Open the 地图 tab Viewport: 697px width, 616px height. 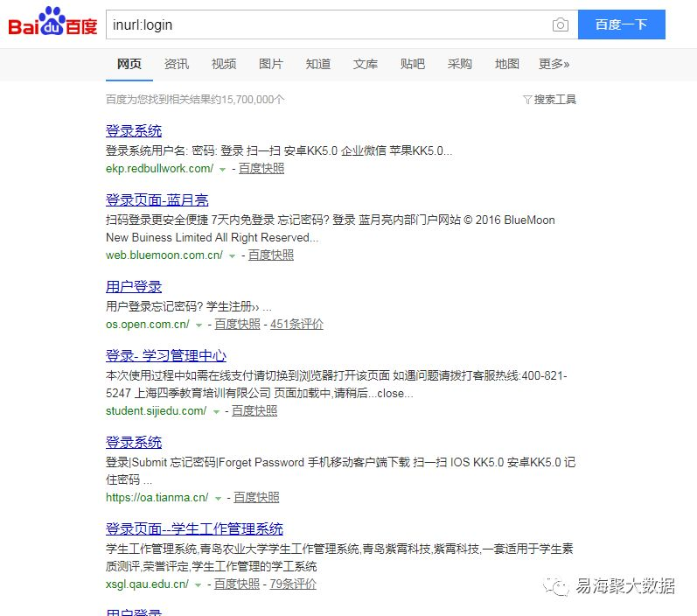point(506,64)
